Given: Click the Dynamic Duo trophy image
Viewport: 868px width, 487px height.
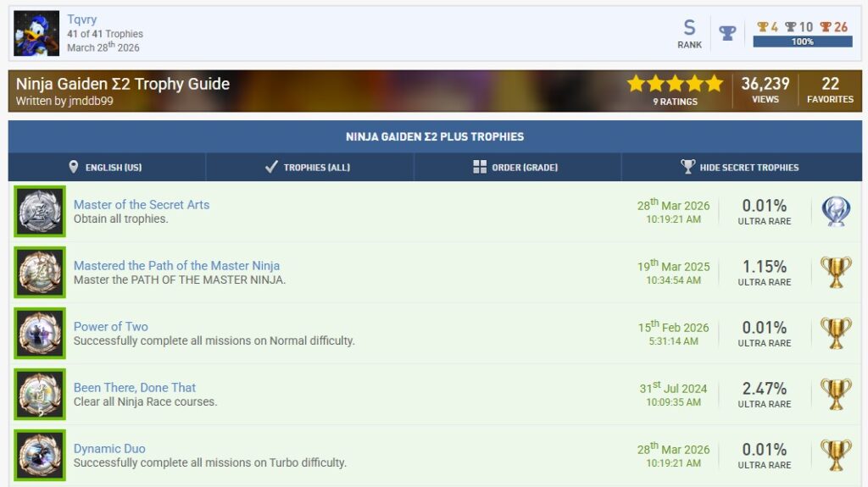Looking at the screenshot, I should pos(40,456).
